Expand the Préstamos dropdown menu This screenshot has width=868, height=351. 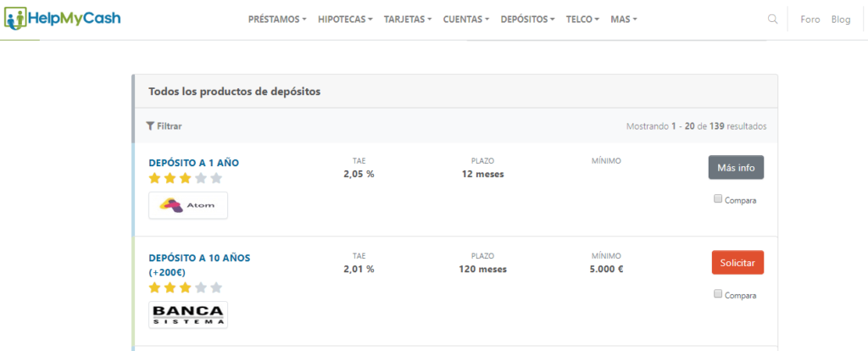tap(277, 19)
